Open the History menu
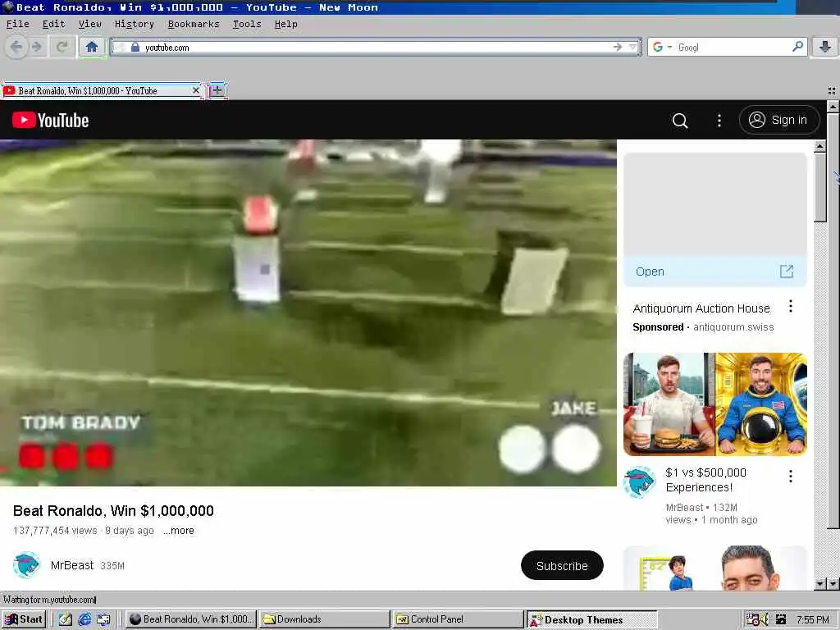 click(134, 24)
